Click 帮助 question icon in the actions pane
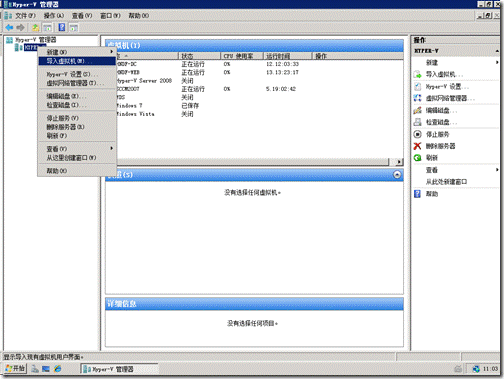 (x=417, y=194)
